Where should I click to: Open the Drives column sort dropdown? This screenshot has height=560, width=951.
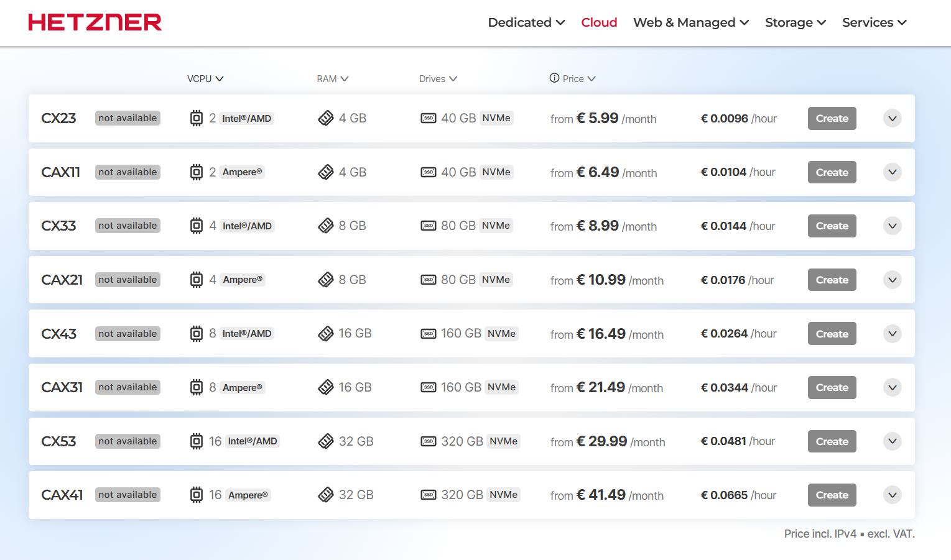point(438,79)
